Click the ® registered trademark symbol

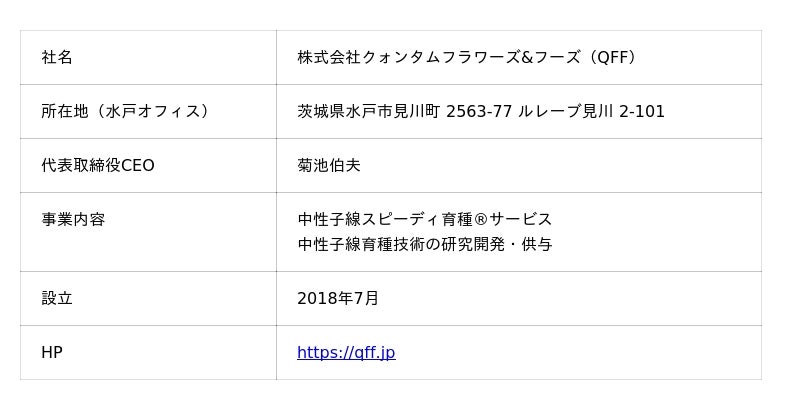482,219
